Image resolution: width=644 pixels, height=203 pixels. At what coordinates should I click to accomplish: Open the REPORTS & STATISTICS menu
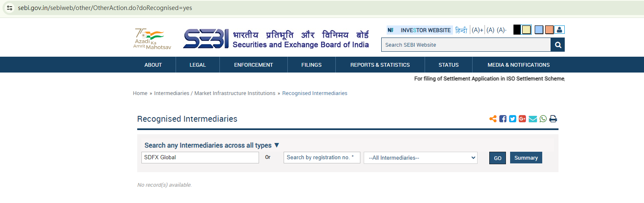click(x=380, y=65)
